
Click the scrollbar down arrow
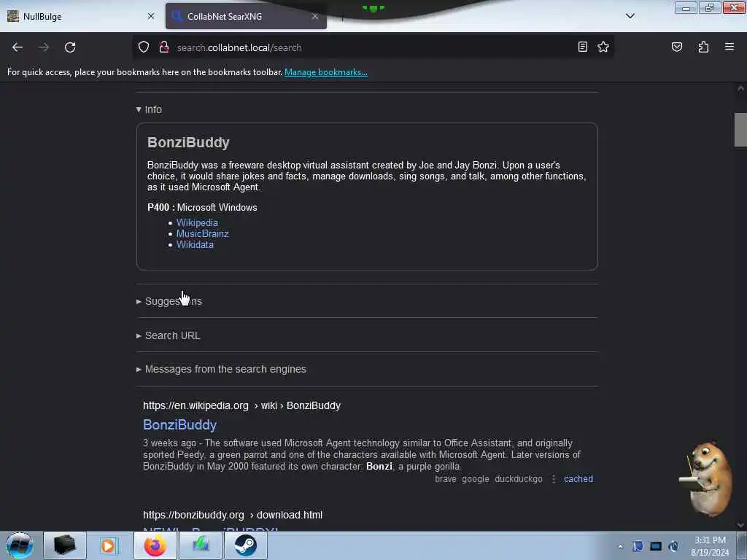click(x=740, y=525)
